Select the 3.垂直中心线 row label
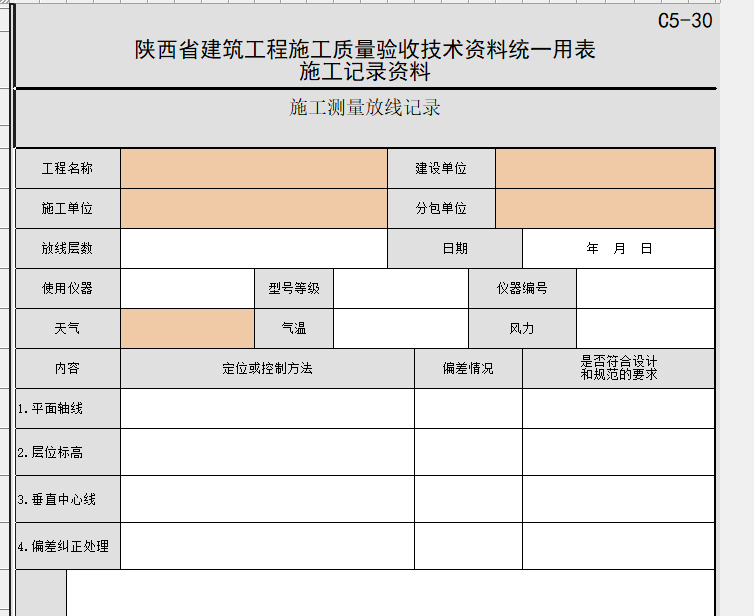754x616 pixels. [67, 498]
